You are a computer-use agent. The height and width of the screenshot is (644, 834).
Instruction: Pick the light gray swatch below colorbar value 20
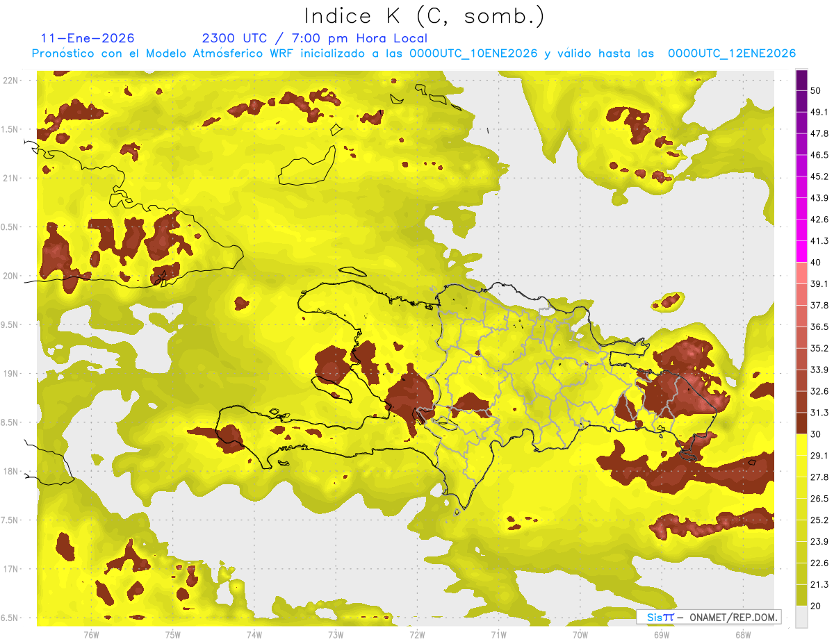point(801,617)
